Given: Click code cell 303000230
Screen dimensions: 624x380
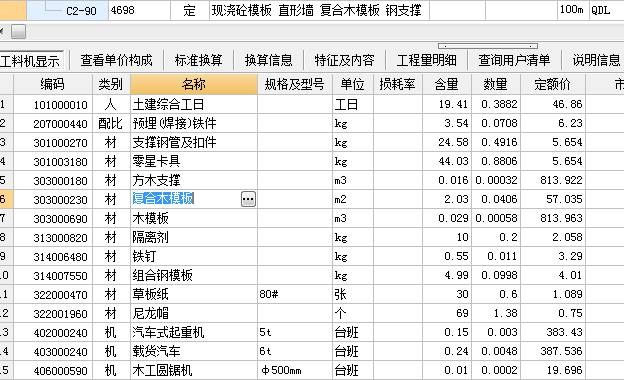Looking at the screenshot, I should coord(53,199).
